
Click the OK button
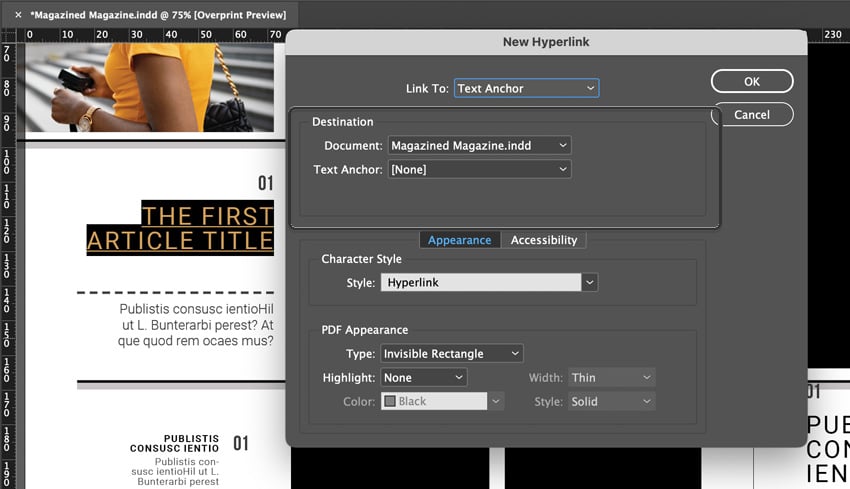click(752, 81)
